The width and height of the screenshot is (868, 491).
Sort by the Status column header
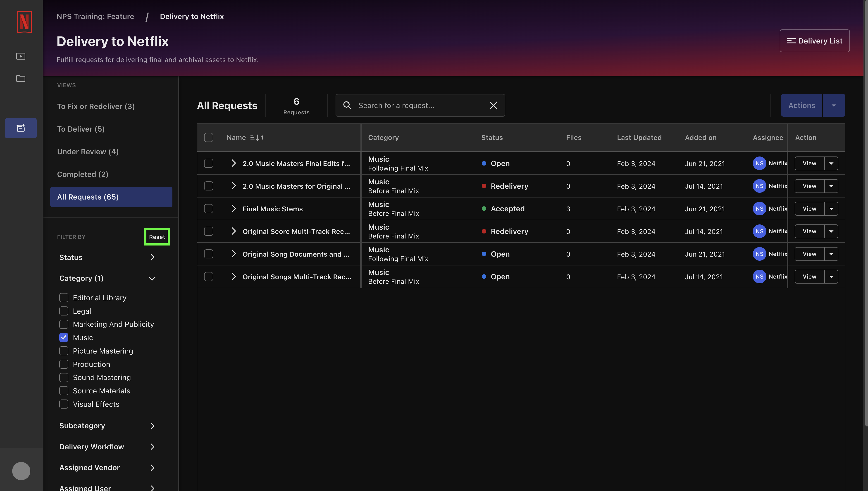[x=492, y=138]
